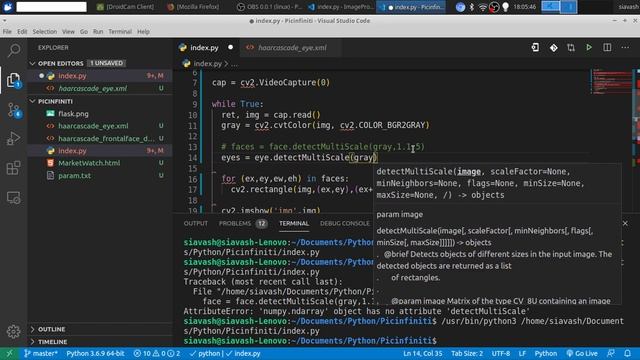Open the Help menu

[x=143, y=31]
